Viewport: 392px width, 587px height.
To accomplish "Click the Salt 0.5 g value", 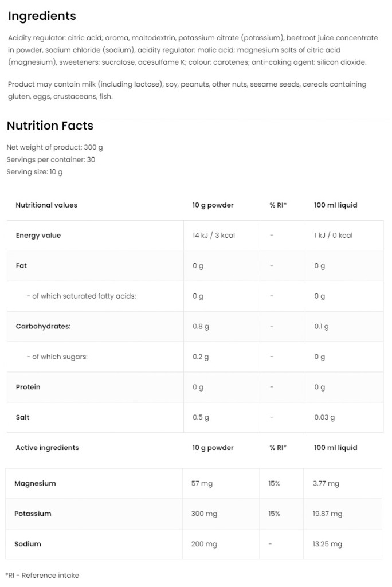I will coord(201,417).
